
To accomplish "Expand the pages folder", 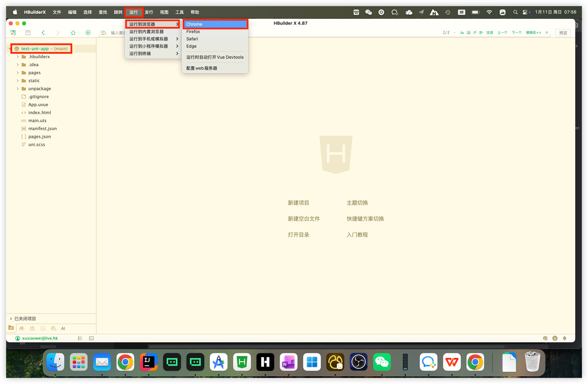I will point(18,73).
